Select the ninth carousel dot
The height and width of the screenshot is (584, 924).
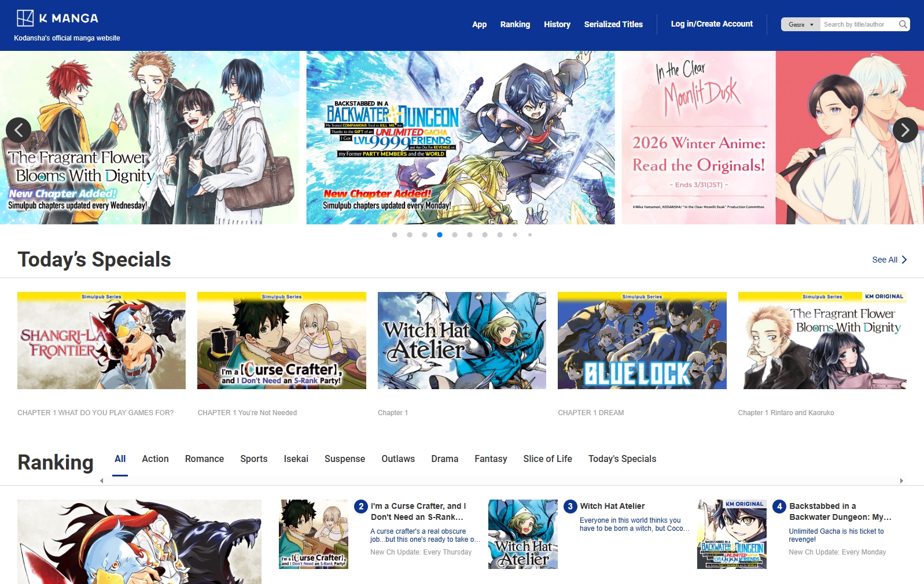tap(515, 235)
